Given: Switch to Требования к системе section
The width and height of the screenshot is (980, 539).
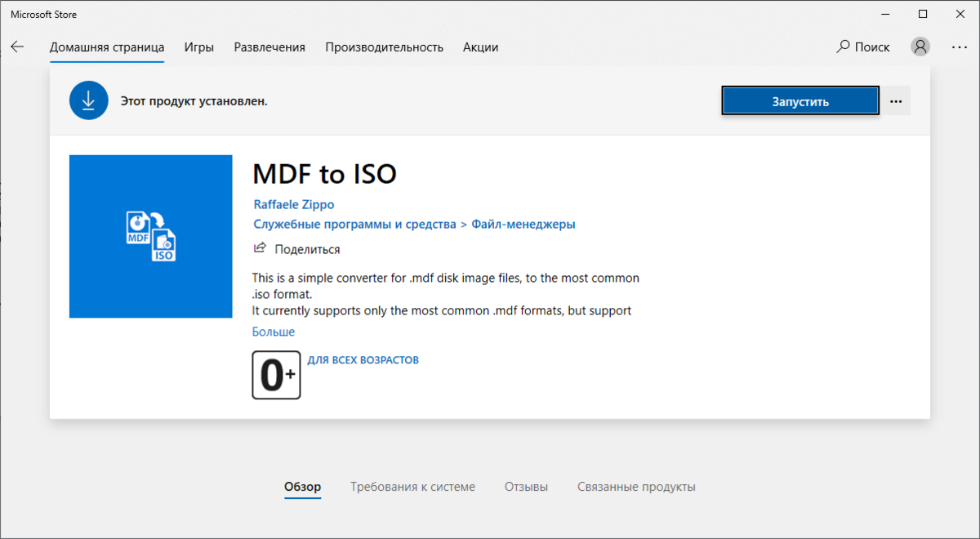Looking at the screenshot, I should click(x=412, y=487).
